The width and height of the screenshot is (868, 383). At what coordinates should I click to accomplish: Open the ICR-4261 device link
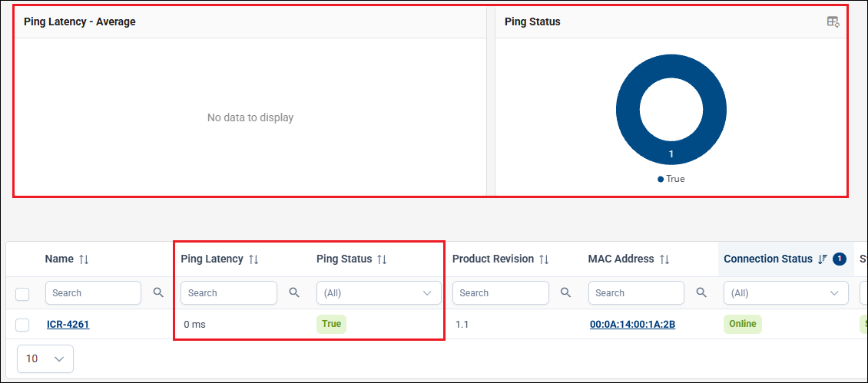pos(68,325)
